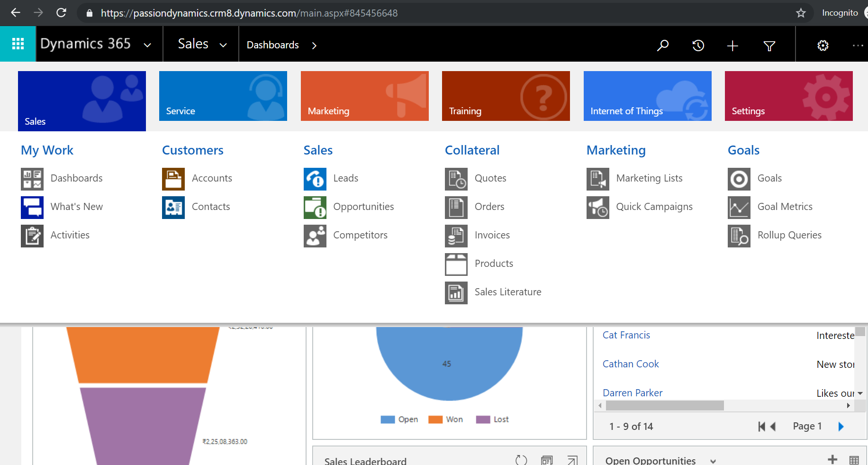This screenshot has height=465, width=868.
Task: Open advanced find funnel icon
Action: tap(769, 46)
